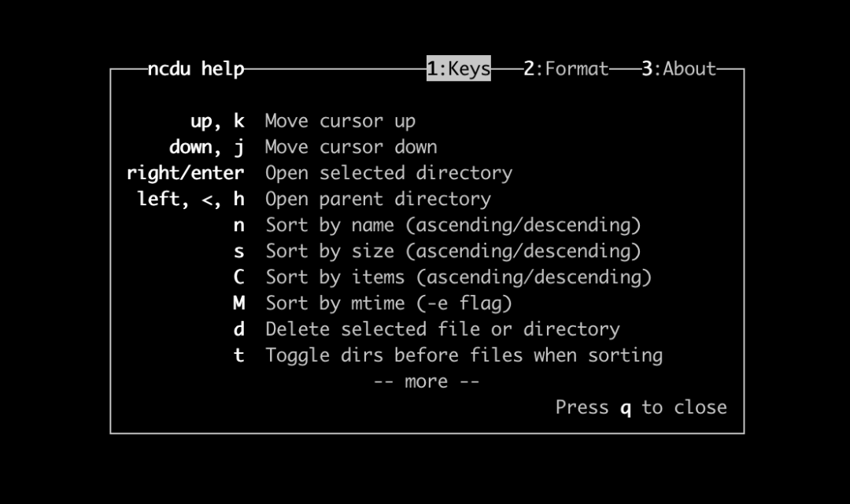Click the dialog border frame
This screenshot has width=850, height=504.
[427, 431]
